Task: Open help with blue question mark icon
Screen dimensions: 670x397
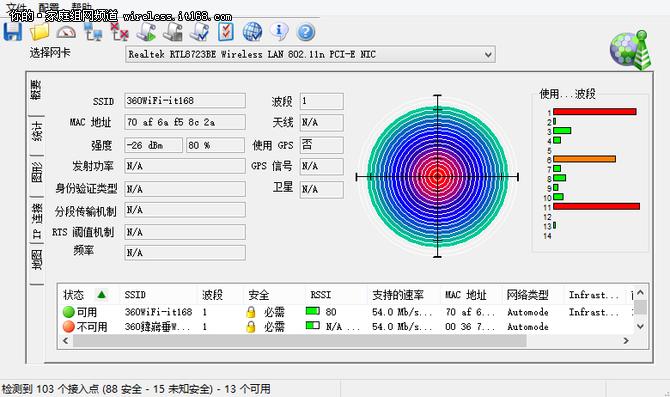Action: 306,32
